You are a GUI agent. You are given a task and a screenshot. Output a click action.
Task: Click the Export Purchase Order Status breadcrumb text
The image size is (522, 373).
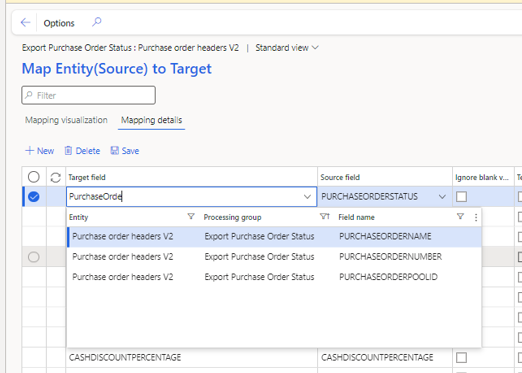click(x=77, y=48)
